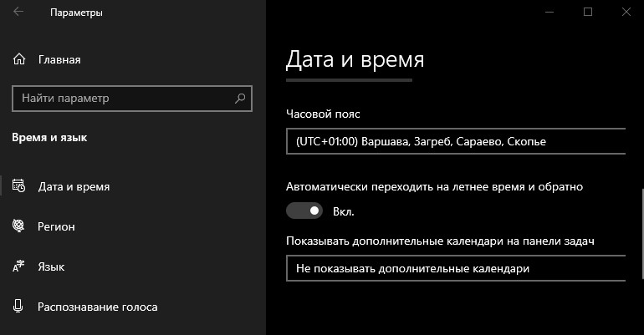Open the Язык section
Image resolution: width=644 pixels, height=335 pixels.
tap(51, 267)
